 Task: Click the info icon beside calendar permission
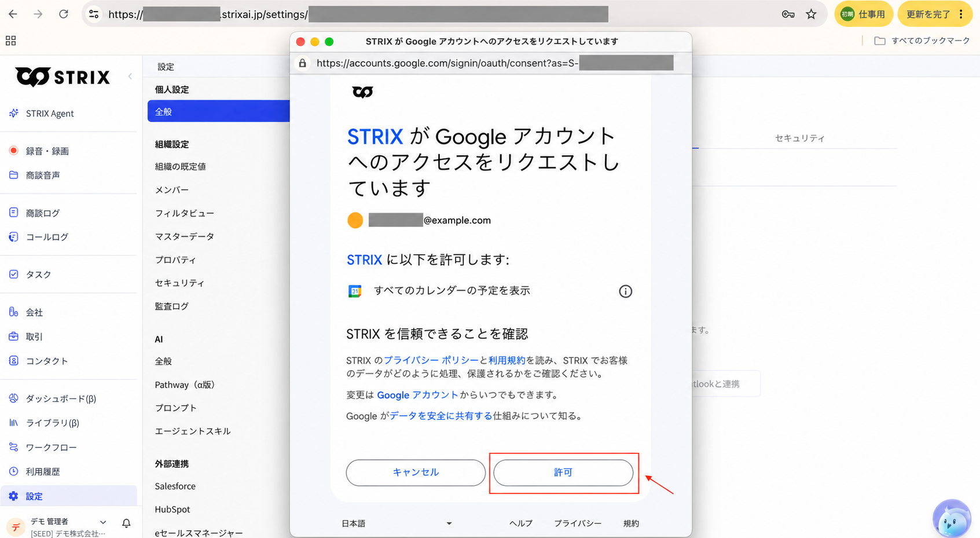(x=625, y=291)
